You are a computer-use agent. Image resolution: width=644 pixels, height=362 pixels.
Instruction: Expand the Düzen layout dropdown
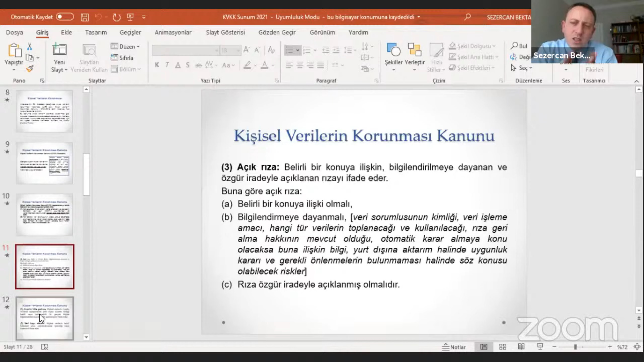pos(125,47)
